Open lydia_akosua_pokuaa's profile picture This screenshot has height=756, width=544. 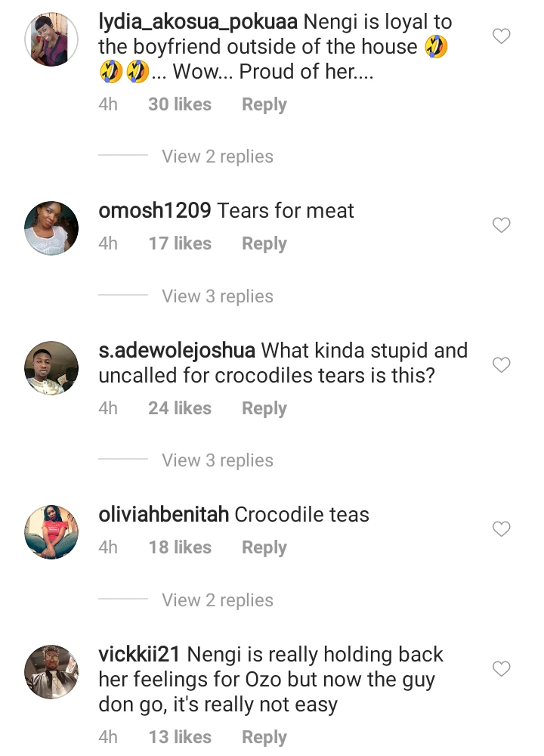pyautogui.click(x=52, y=40)
